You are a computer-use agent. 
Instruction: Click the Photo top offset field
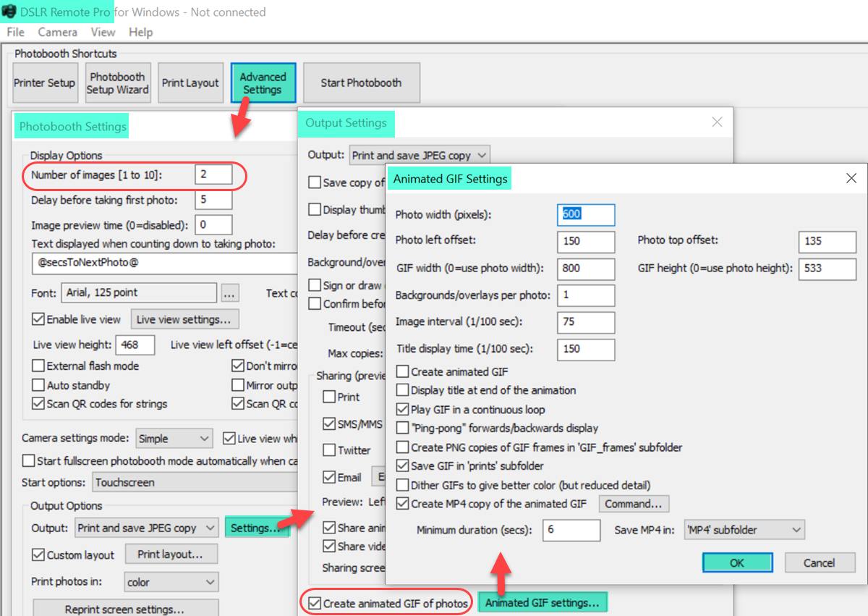[x=827, y=241]
